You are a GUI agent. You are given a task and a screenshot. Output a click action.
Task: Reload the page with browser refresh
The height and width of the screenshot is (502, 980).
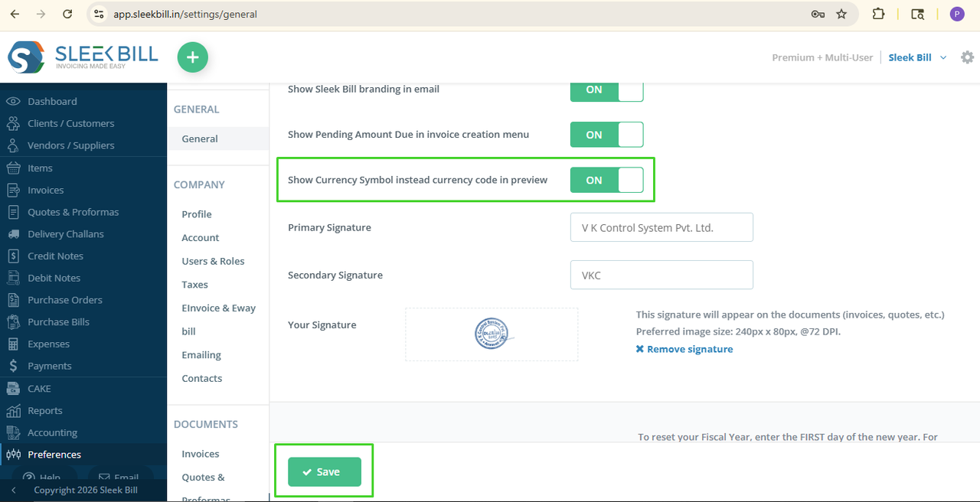click(x=67, y=14)
